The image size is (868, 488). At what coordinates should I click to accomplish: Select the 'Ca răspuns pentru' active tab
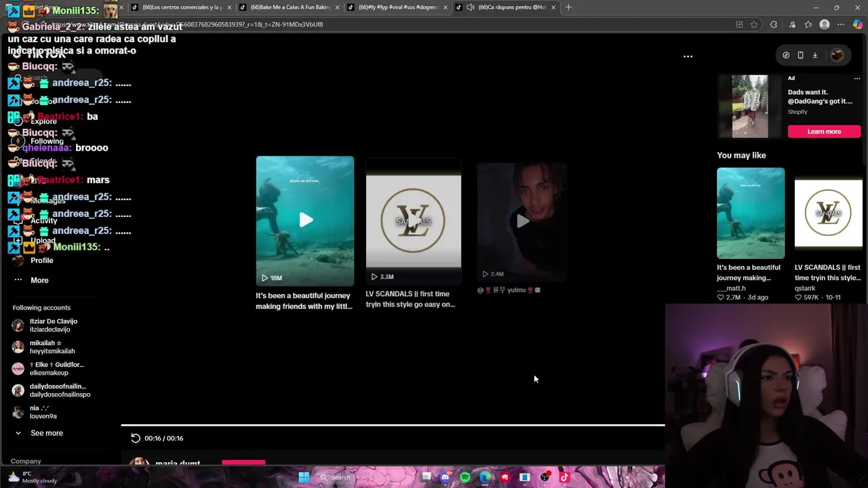(506, 7)
